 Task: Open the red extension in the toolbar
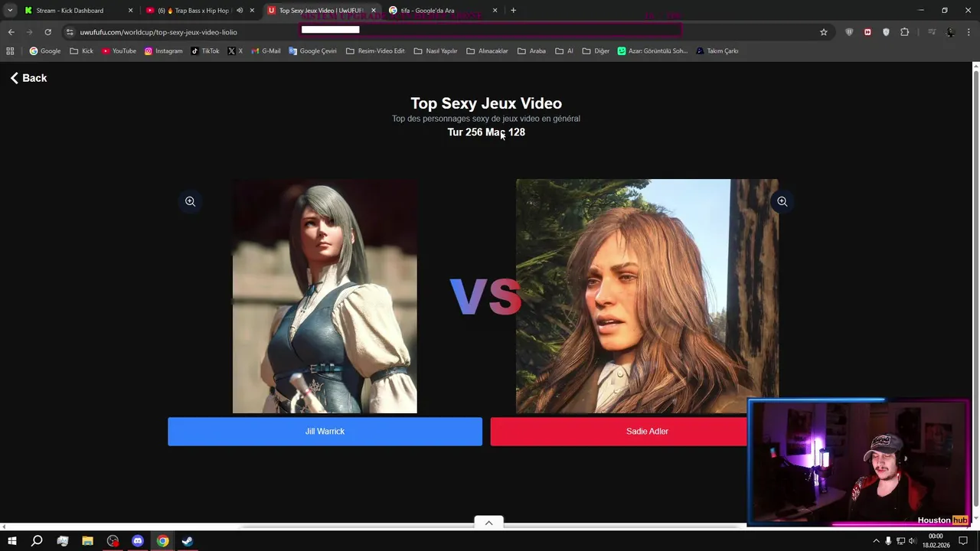click(867, 32)
